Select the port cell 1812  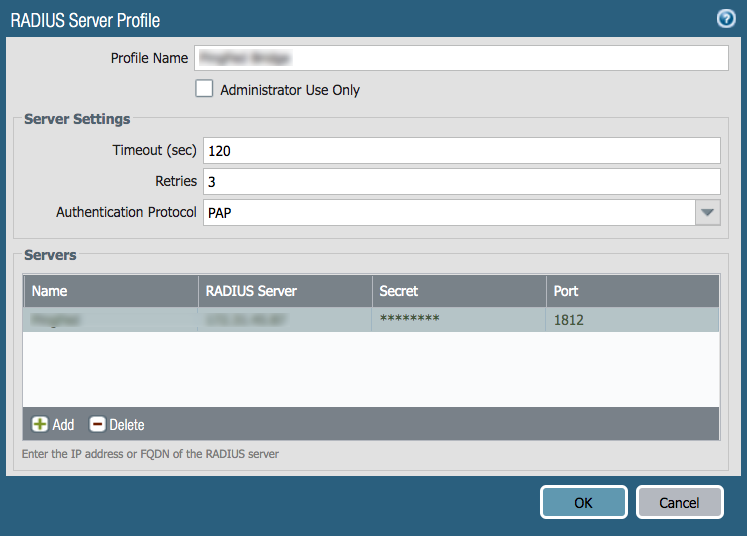(633, 320)
